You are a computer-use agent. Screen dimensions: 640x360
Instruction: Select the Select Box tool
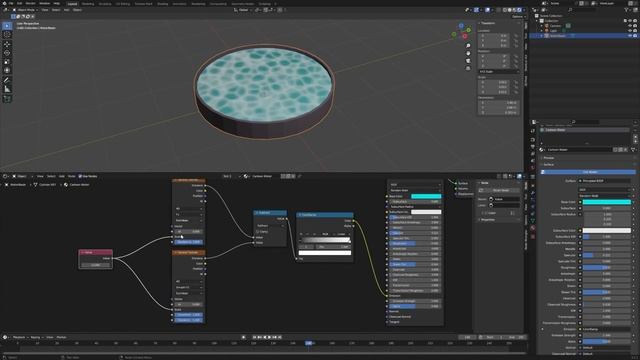click(x=7, y=26)
